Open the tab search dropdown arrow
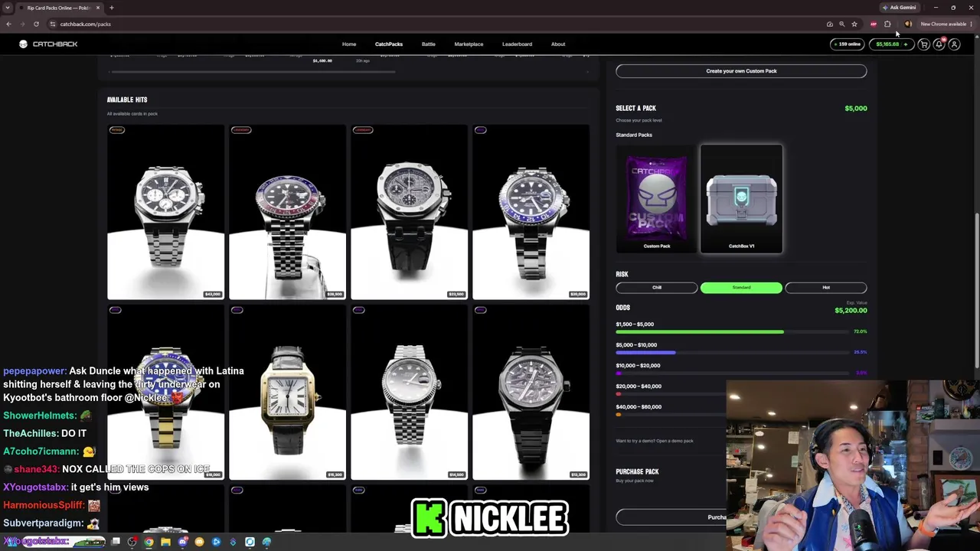This screenshot has width=980, height=551. tap(8, 8)
